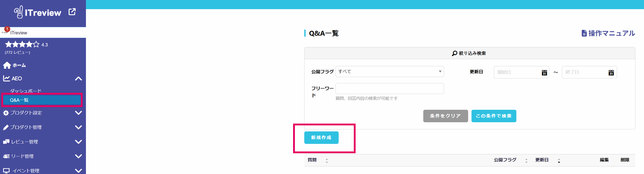Expand the レビュー管理 menu
Screen dimensions: 644x174
(x=79, y=142)
